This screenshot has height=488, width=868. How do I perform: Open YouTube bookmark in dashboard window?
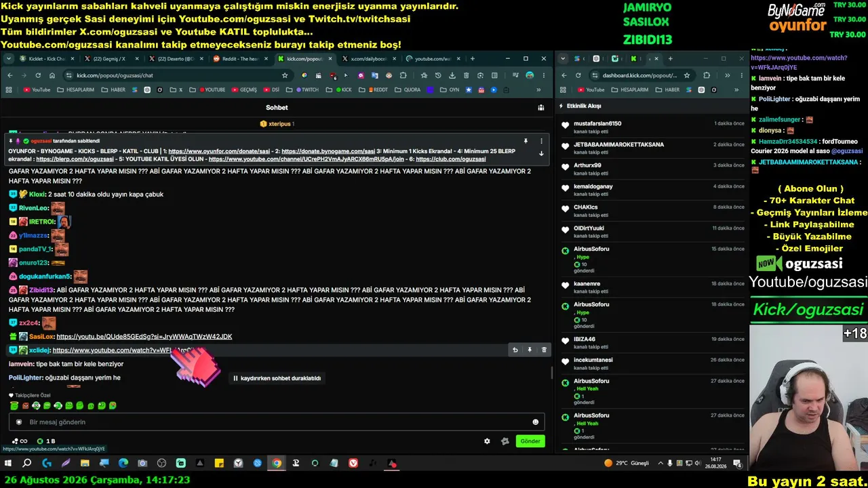590,89
